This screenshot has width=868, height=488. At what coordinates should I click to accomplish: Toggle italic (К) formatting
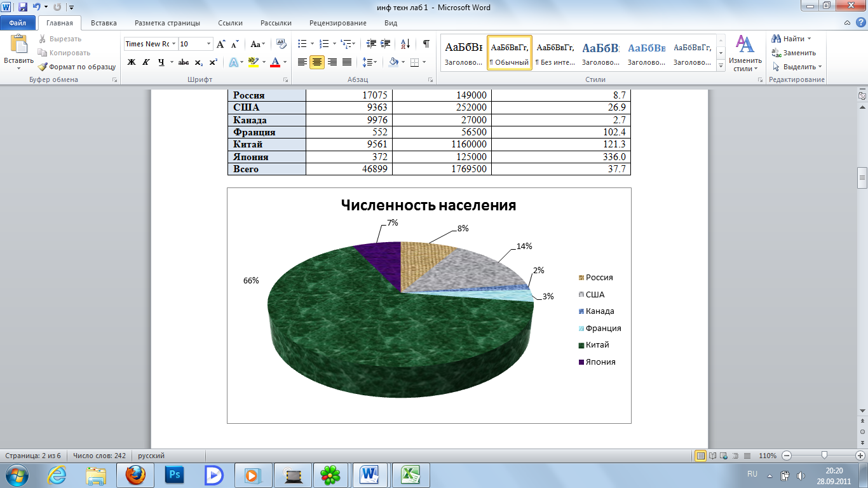[x=146, y=62]
